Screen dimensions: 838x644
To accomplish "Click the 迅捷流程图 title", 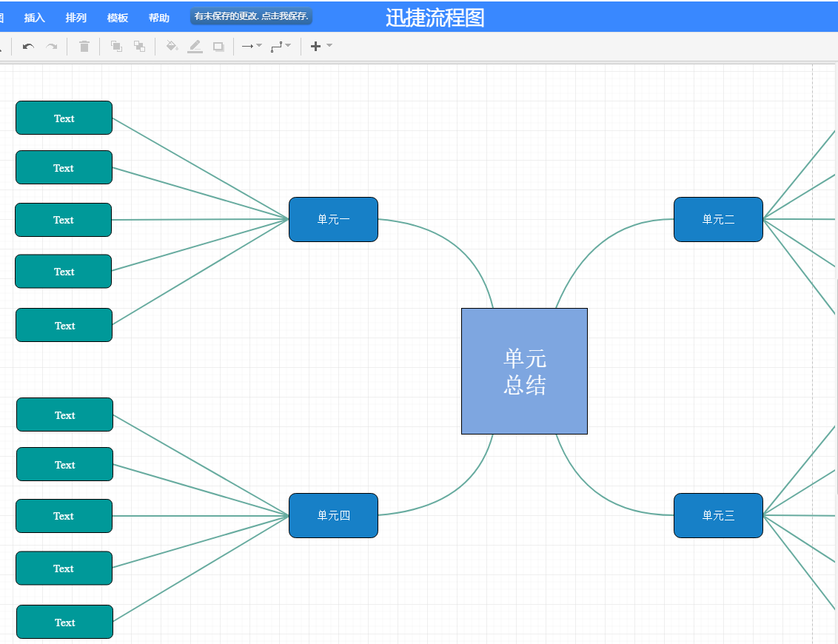I will coord(435,18).
